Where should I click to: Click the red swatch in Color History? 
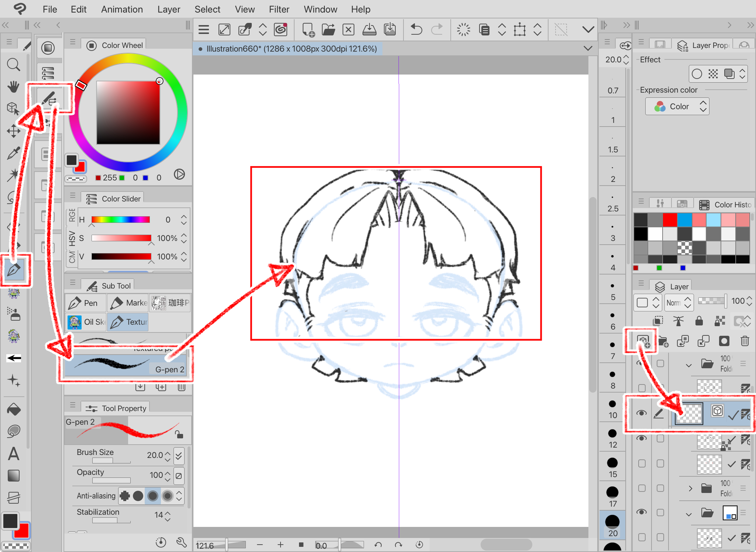670,220
